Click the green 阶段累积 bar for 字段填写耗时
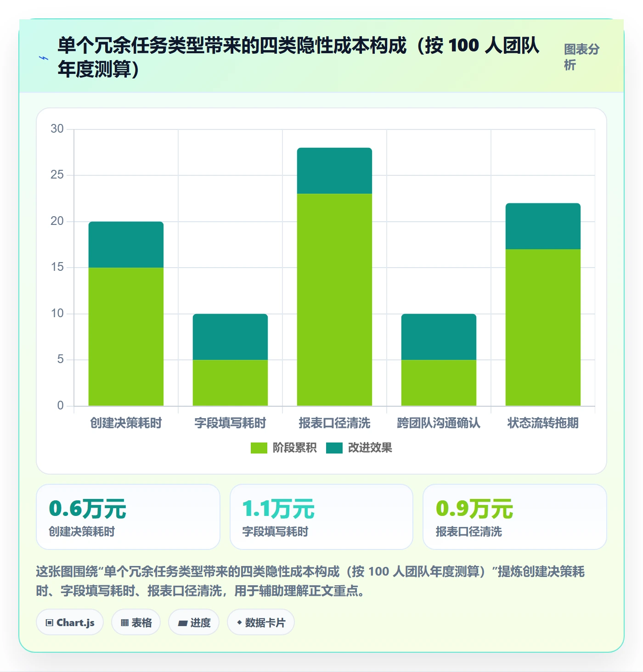 tap(230, 383)
